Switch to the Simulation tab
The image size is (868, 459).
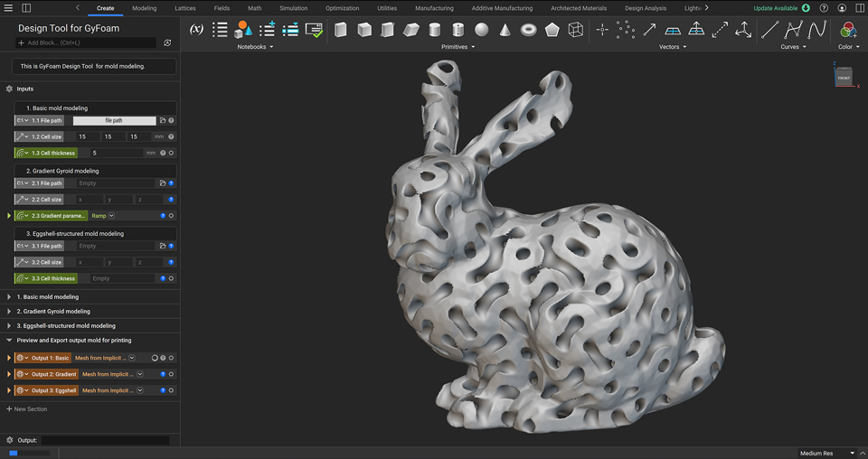pyautogui.click(x=293, y=8)
